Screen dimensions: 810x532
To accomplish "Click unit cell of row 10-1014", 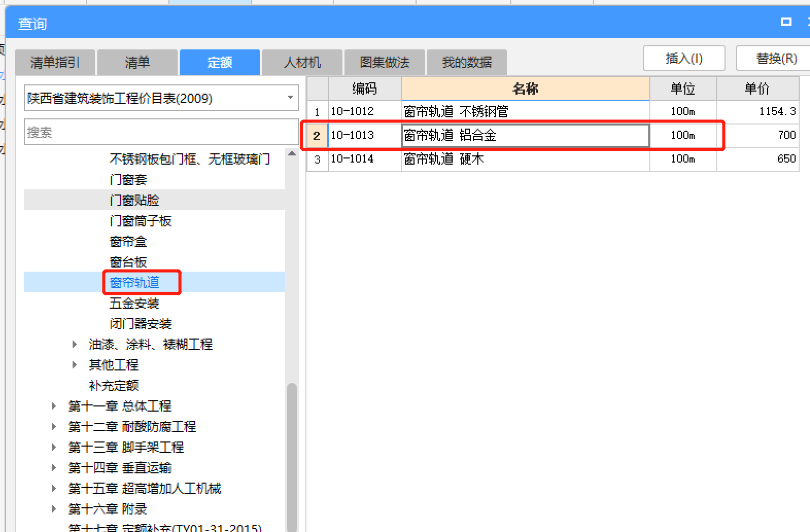I will coord(683,159).
